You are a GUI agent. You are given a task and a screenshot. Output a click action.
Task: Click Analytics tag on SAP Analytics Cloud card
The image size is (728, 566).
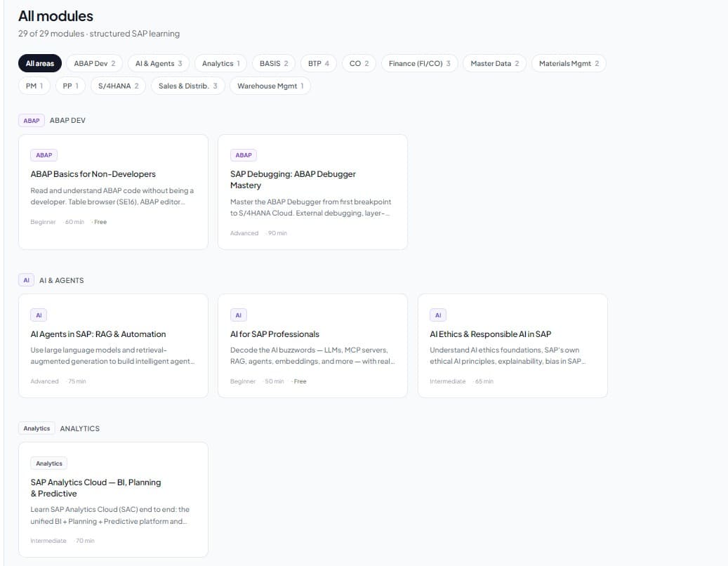click(48, 463)
